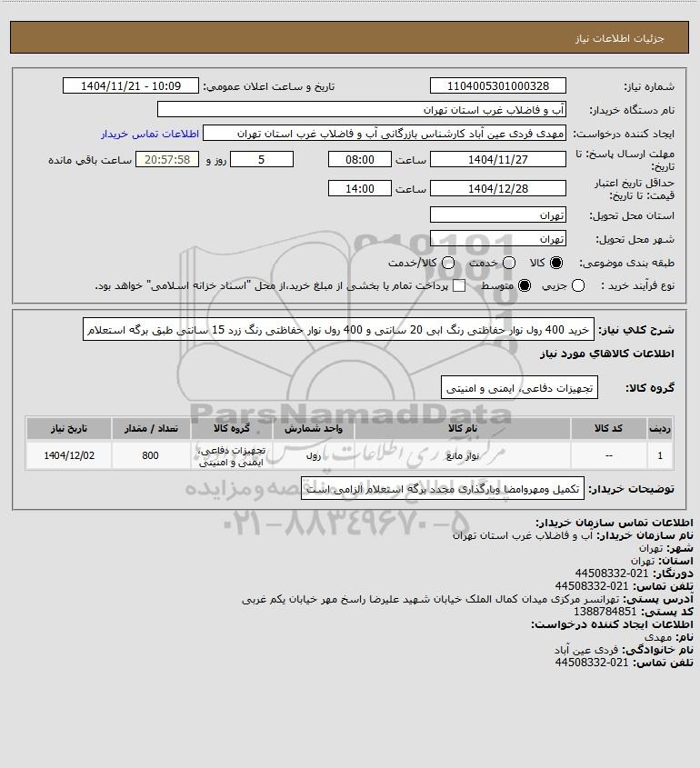Click the buyer notes text box

click(443, 488)
